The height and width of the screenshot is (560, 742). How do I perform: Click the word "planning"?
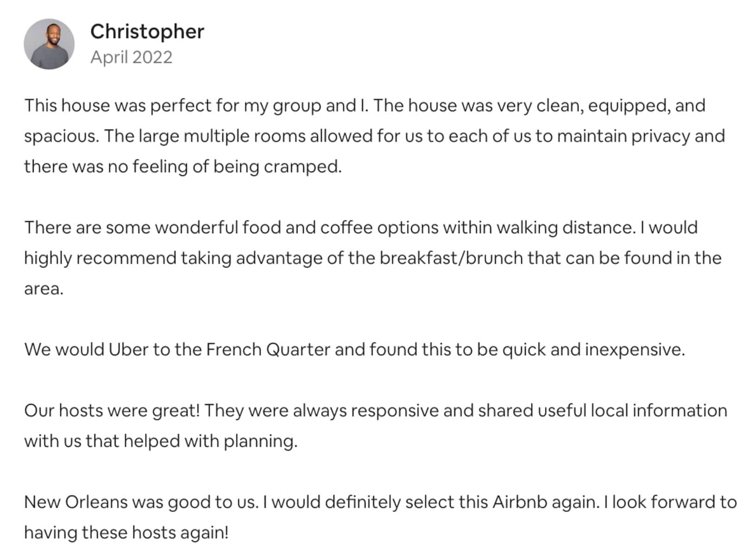pyautogui.click(x=260, y=441)
